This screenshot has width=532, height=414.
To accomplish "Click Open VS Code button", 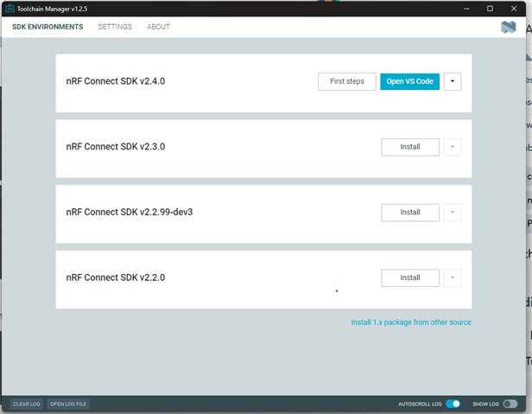I will pyautogui.click(x=410, y=81).
